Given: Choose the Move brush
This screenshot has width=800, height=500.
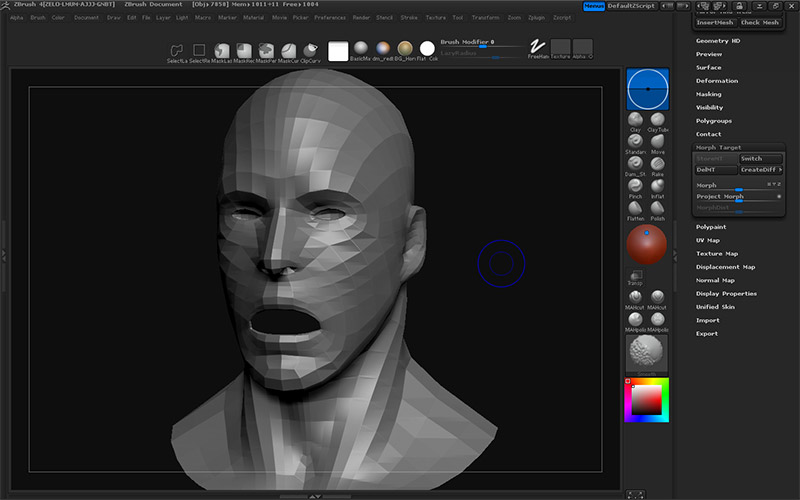Looking at the screenshot, I should [658, 141].
